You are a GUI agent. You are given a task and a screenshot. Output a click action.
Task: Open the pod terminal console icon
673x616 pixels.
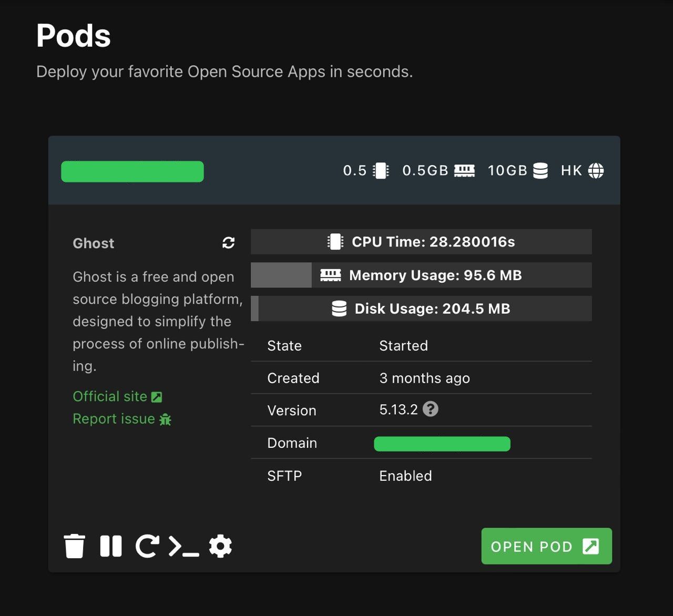(x=183, y=546)
